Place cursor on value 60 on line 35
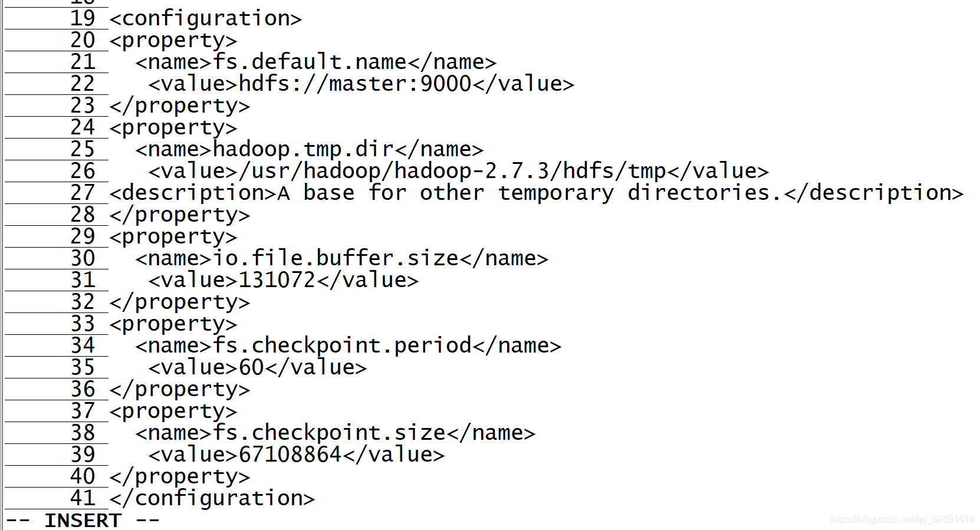 (x=251, y=367)
